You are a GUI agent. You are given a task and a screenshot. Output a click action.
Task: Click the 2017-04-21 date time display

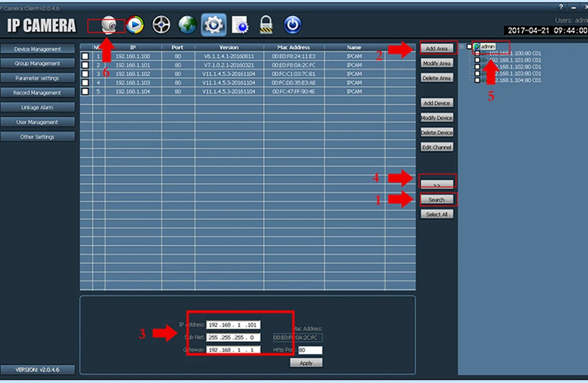pyautogui.click(x=548, y=30)
